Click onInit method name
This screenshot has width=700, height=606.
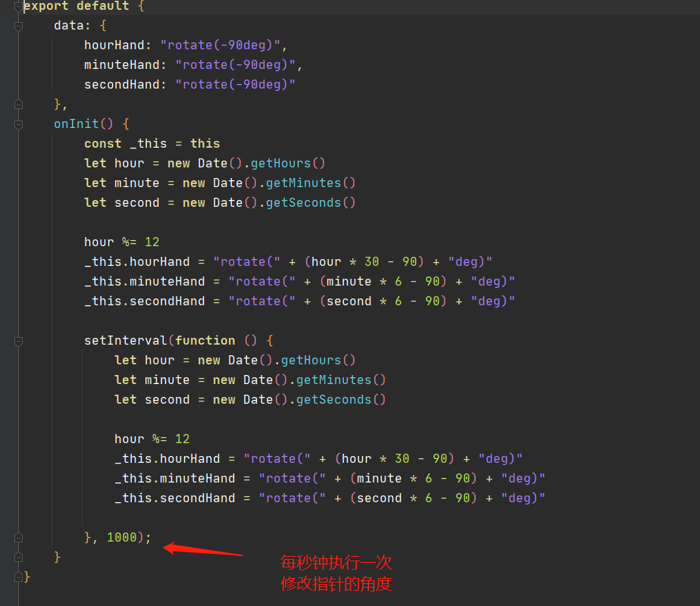76,123
